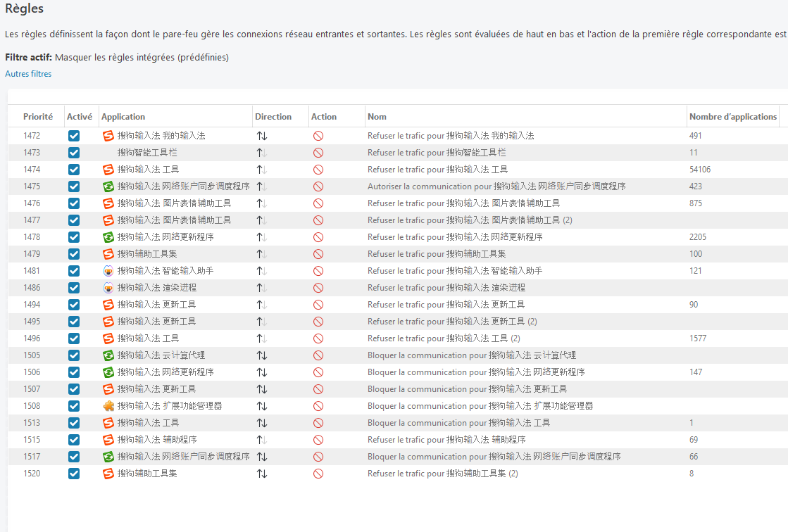Viewport: 788px width, 532px height.
Task: Click the direction arrows icon in row 1520
Action: (262, 473)
